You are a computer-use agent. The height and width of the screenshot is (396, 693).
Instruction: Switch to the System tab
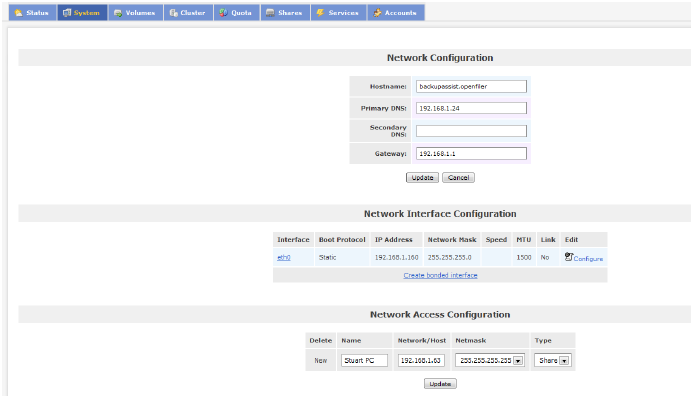82,12
